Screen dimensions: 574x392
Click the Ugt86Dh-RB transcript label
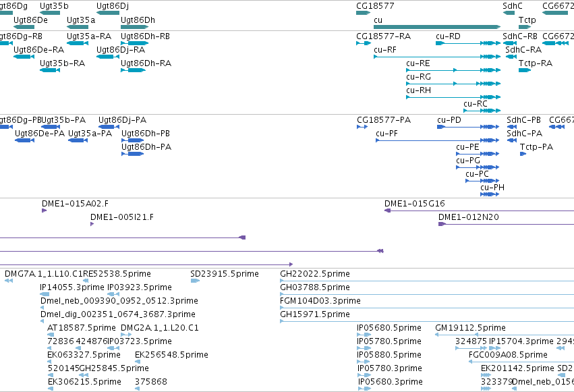(145, 36)
